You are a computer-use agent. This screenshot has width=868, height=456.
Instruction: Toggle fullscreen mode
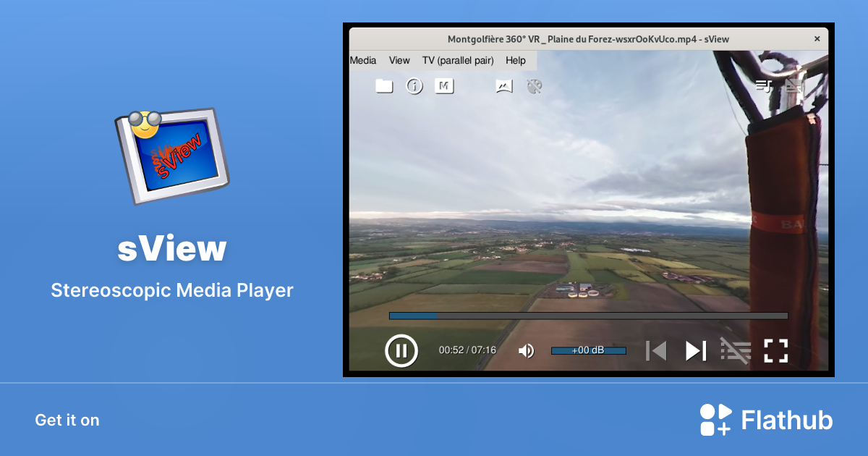click(775, 350)
